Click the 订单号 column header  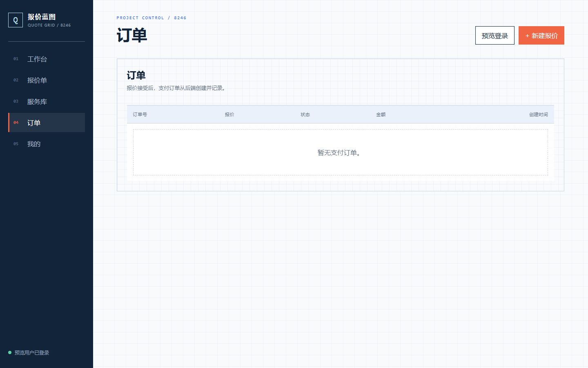(140, 114)
